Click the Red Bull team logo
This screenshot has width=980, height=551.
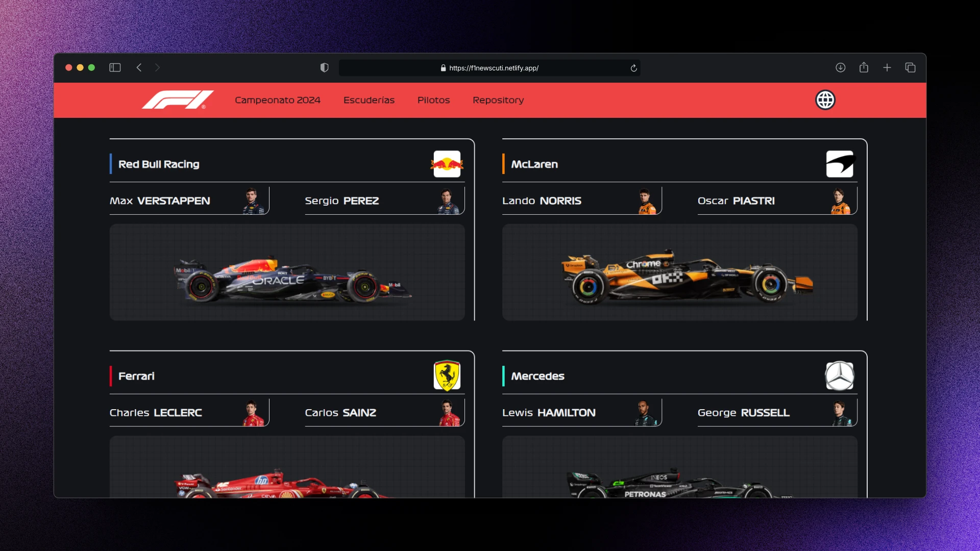447,164
